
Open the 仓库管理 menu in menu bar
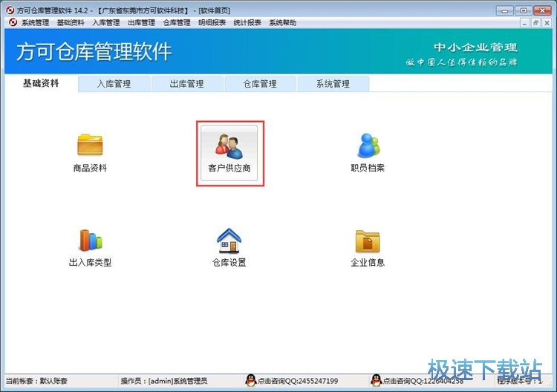[177, 23]
